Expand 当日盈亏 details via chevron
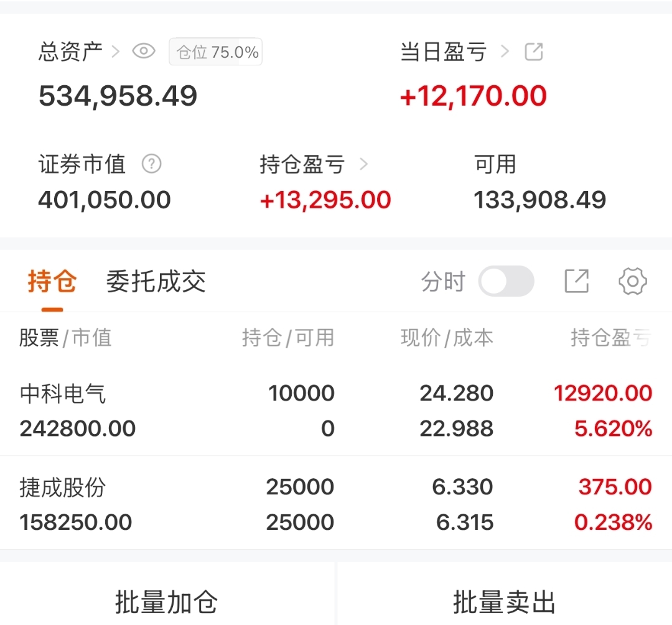The image size is (672, 625). pyautogui.click(x=505, y=52)
